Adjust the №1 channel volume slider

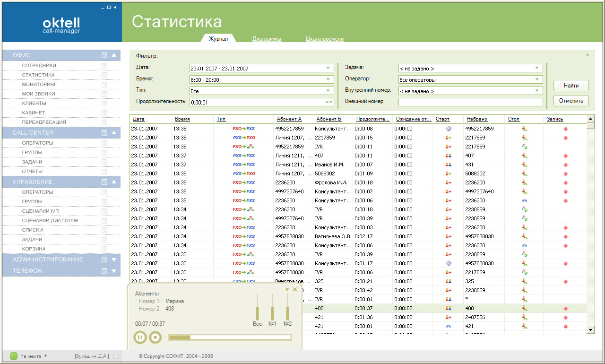coord(272,307)
